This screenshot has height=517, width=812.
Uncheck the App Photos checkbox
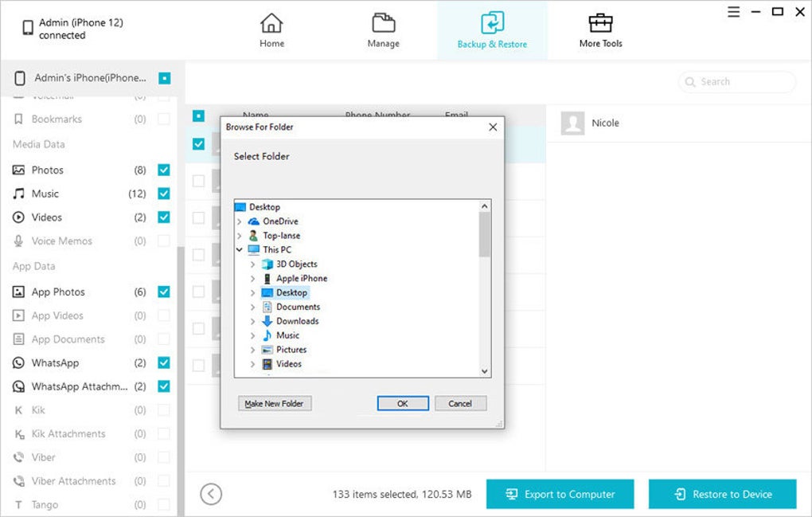[164, 292]
